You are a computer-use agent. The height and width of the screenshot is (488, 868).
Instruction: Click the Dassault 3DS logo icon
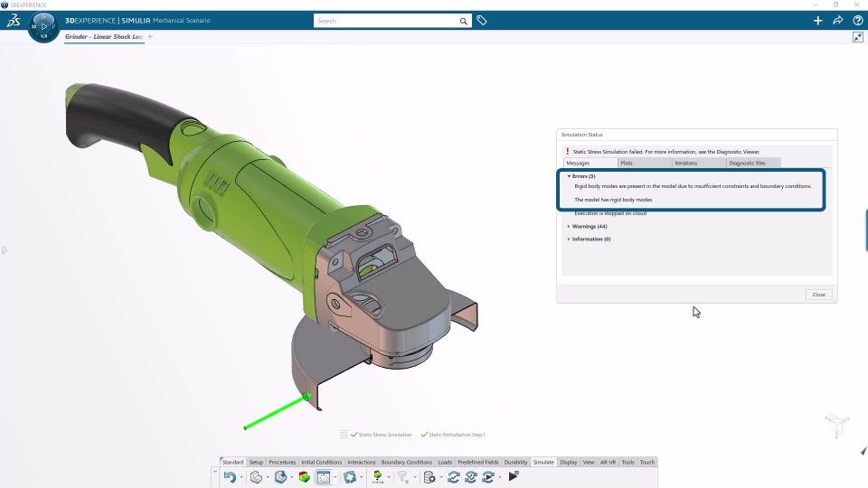click(14, 21)
